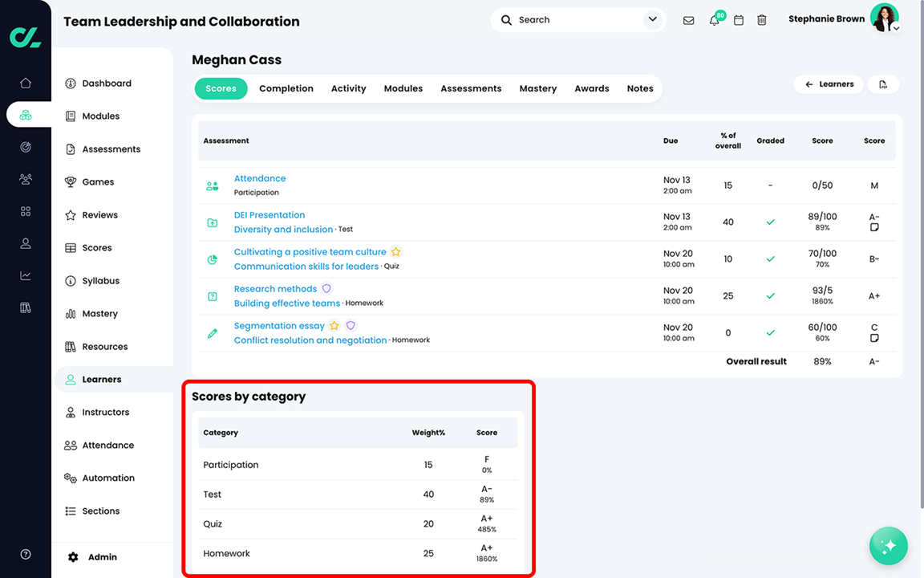Switch to the Modules tab

pyautogui.click(x=403, y=88)
